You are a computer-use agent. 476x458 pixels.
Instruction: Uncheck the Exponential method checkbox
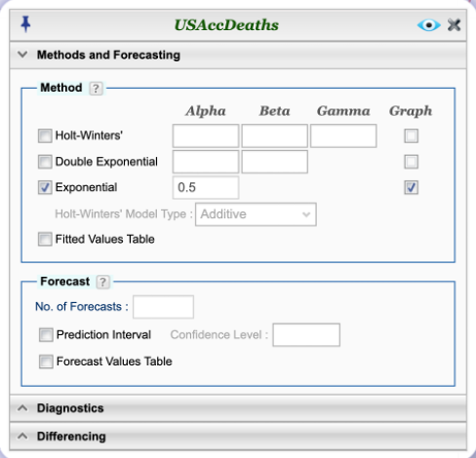click(x=45, y=187)
